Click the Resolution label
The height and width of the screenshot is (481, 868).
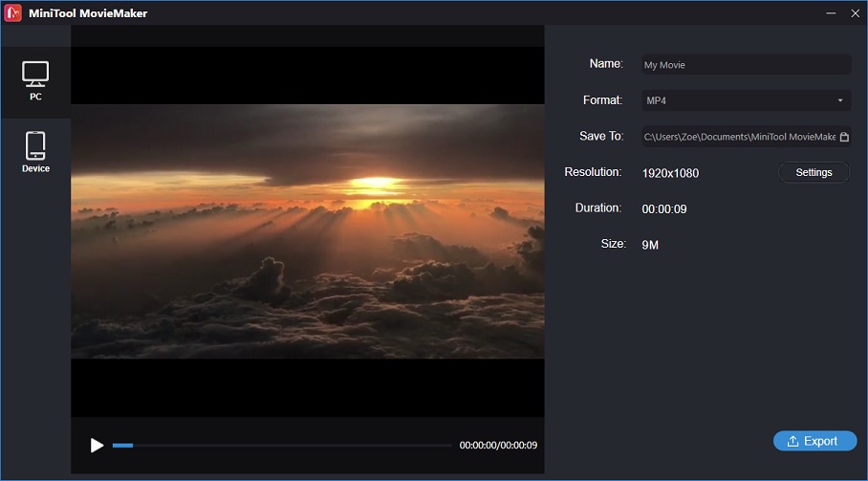click(593, 172)
